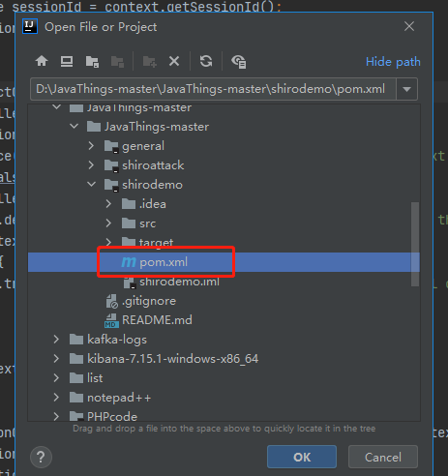Expand the kafka-logs folder
448x476 pixels.
pos(56,340)
